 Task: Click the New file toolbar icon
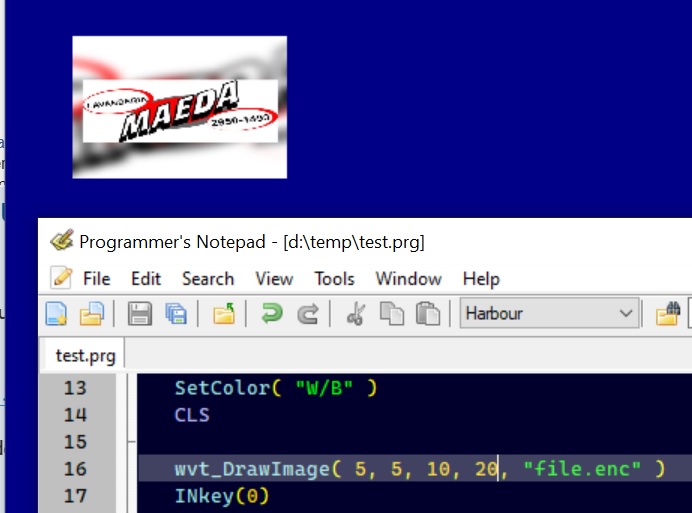[x=56, y=313]
